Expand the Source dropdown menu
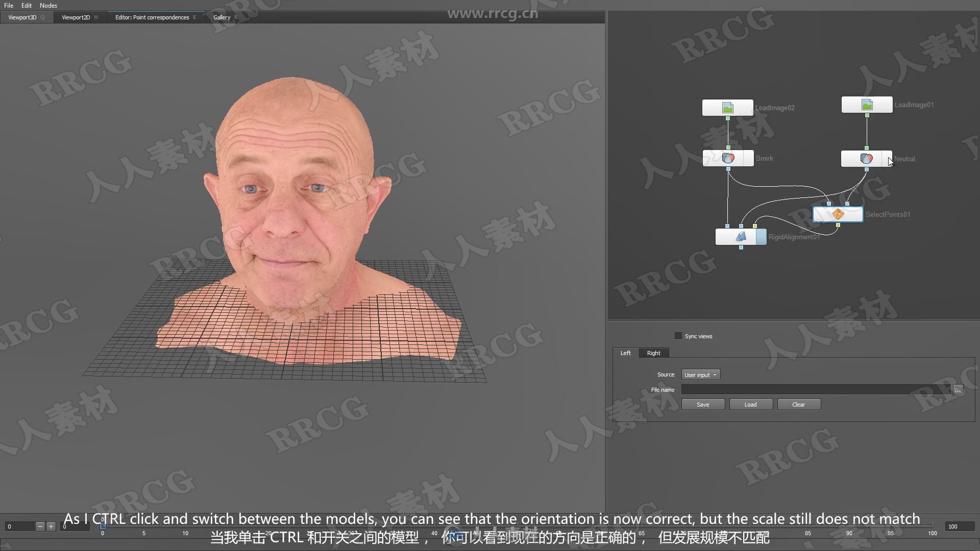Image resolution: width=980 pixels, height=551 pixels. click(x=699, y=375)
